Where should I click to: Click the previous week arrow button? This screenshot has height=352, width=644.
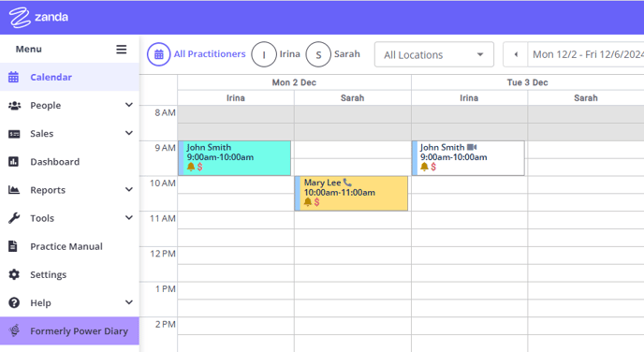click(x=516, y=54)
